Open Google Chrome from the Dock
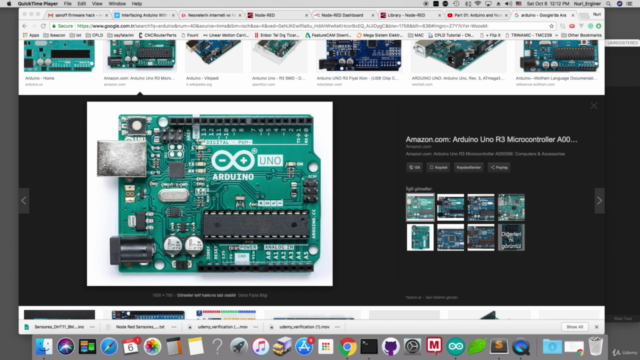 click(347, 347)
